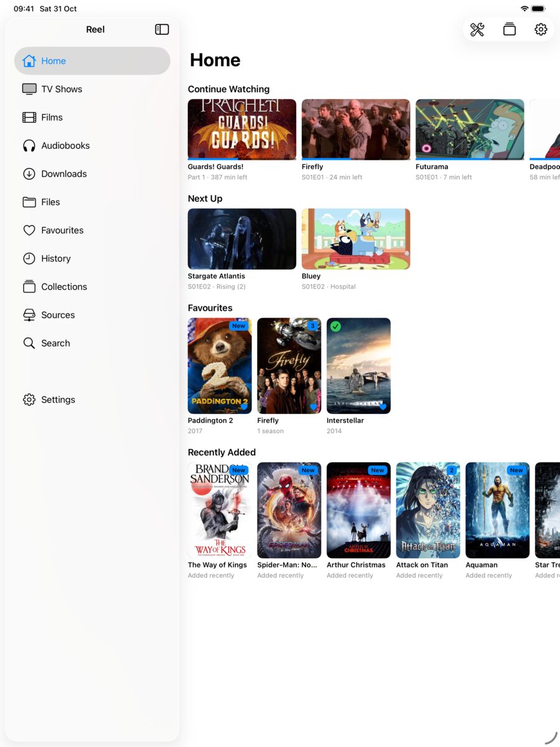
Task: Click 'Part 1 · 387 min left' text
Action: (218, 177)
